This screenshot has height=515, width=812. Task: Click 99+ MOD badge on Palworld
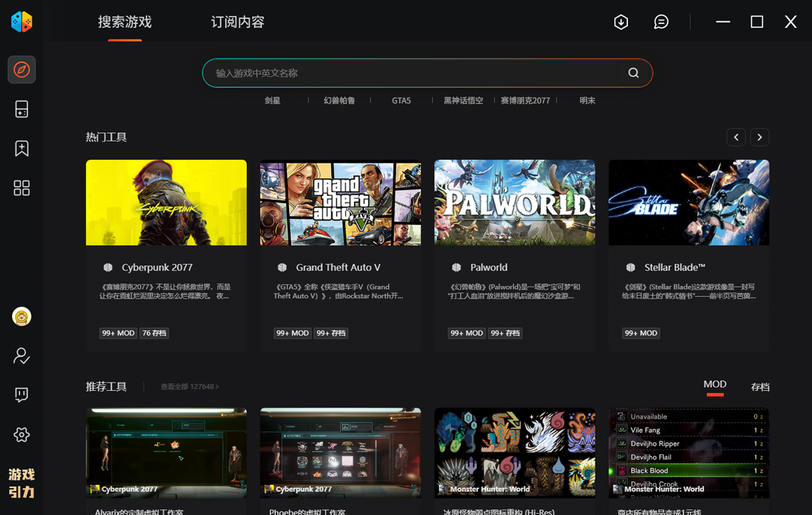[x=467, y=333]
